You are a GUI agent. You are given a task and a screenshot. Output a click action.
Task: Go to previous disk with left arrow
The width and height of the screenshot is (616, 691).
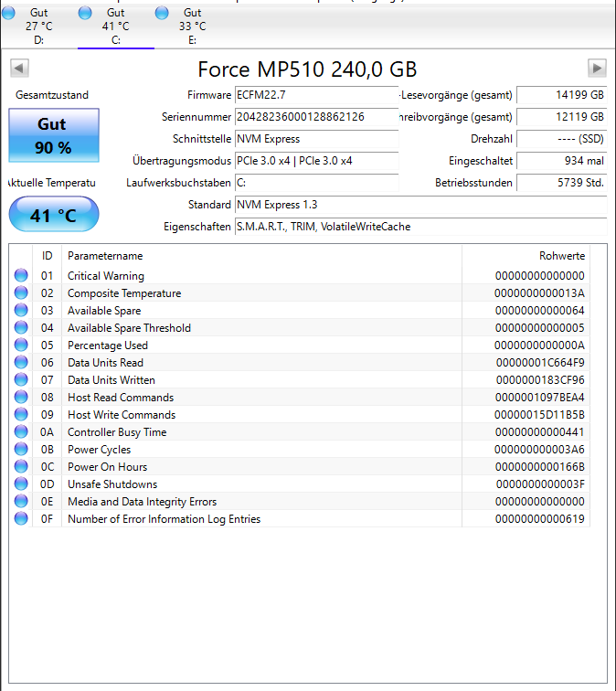click(x=19, y=69)
